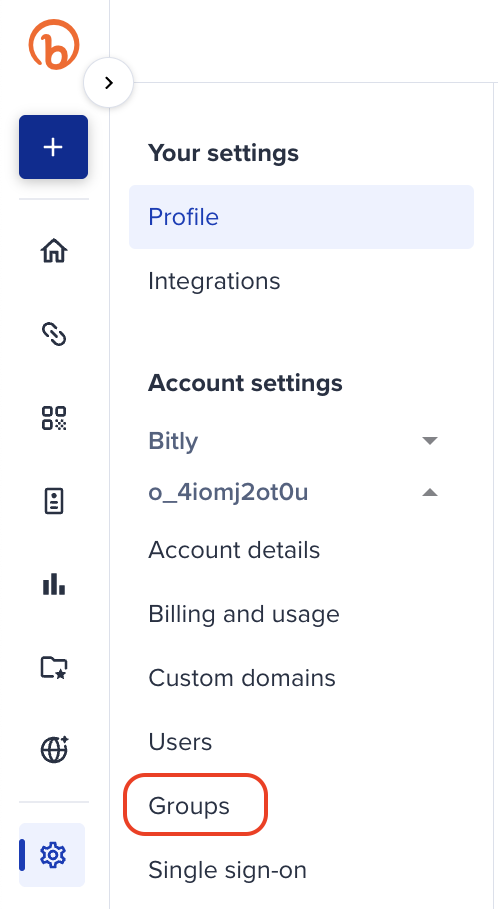
Task: Open Integrations settings
Action: 214,281
